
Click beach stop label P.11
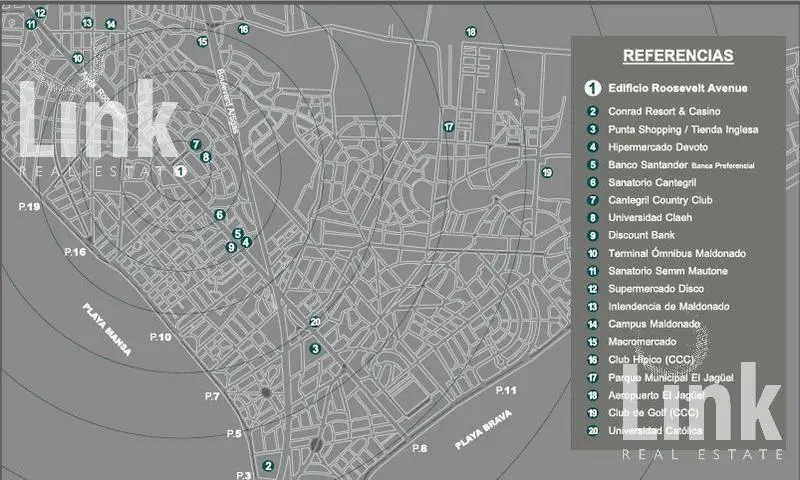(x=506, y=390)
